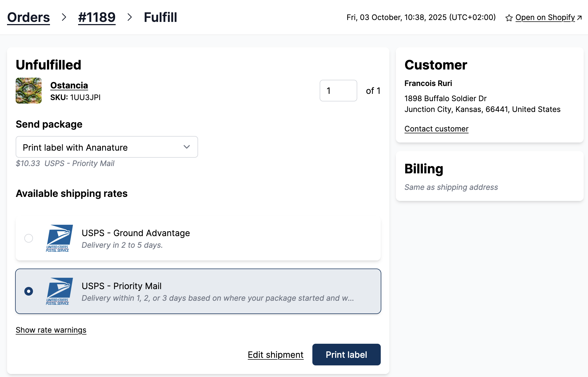Click the external link arrow beside Open on Shopify

(580, 18)
